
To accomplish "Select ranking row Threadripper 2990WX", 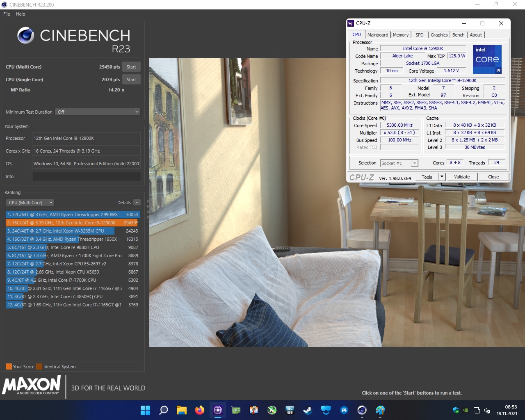I will coord(73,215).
